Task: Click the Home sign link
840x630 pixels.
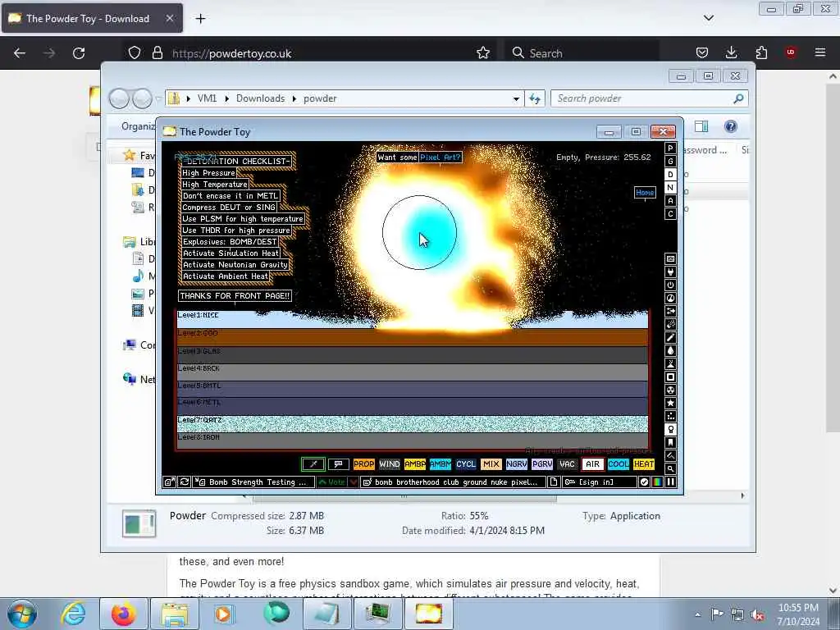Action: pyautogui.click(x=645, y=192)
